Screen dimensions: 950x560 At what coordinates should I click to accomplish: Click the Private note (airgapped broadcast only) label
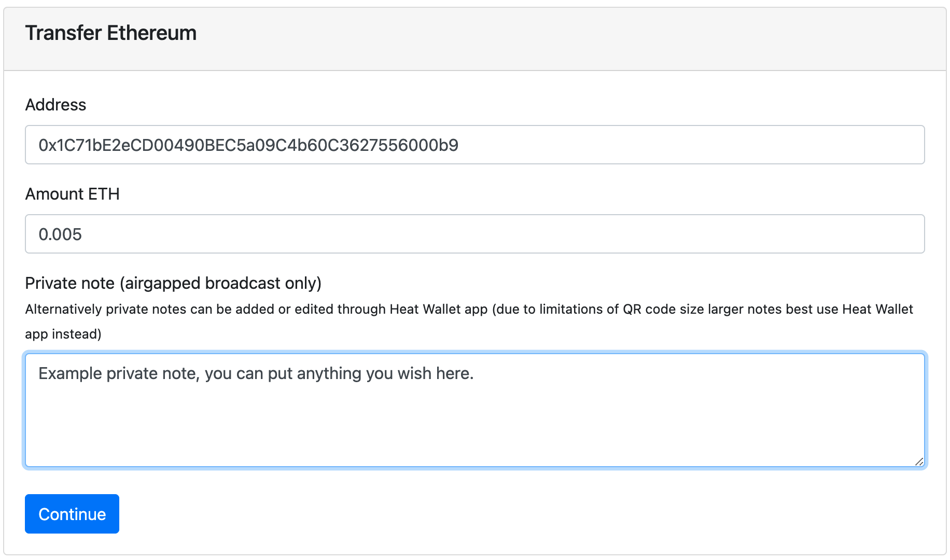coord(173,283)
